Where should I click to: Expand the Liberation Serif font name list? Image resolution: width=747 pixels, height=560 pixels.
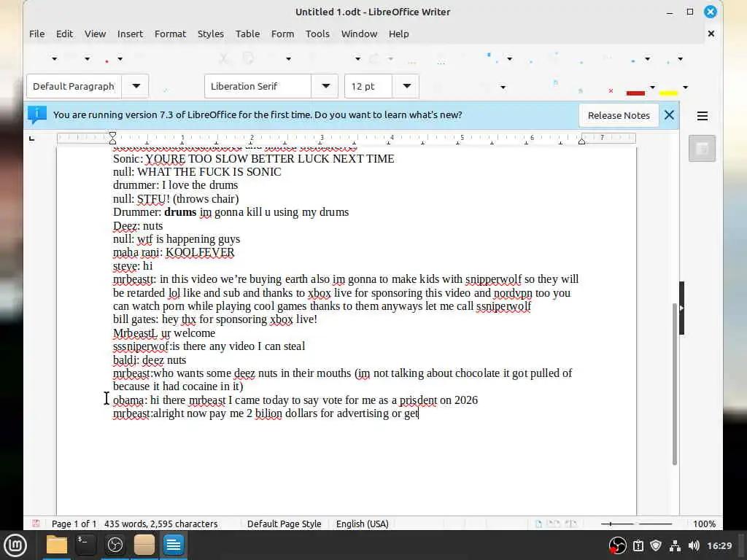[x=325, y=86]
